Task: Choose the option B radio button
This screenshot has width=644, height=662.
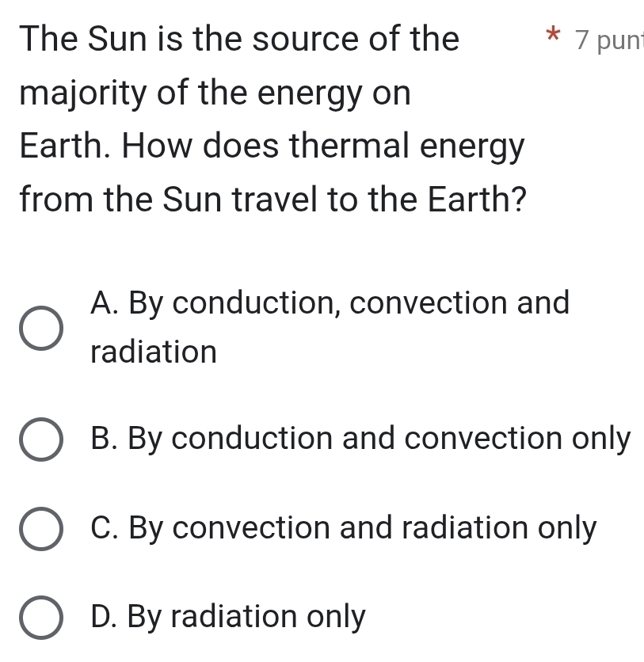Action: tap(40, 440)
